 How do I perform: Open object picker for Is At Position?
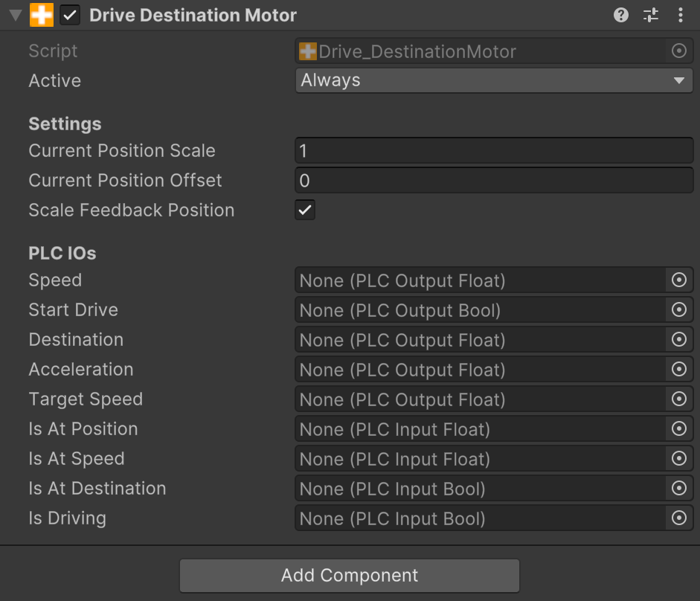coord(678,429)
